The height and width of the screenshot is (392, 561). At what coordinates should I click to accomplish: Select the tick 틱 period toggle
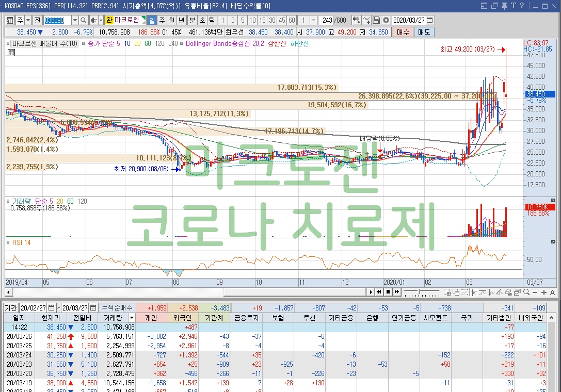pos(212,21)
